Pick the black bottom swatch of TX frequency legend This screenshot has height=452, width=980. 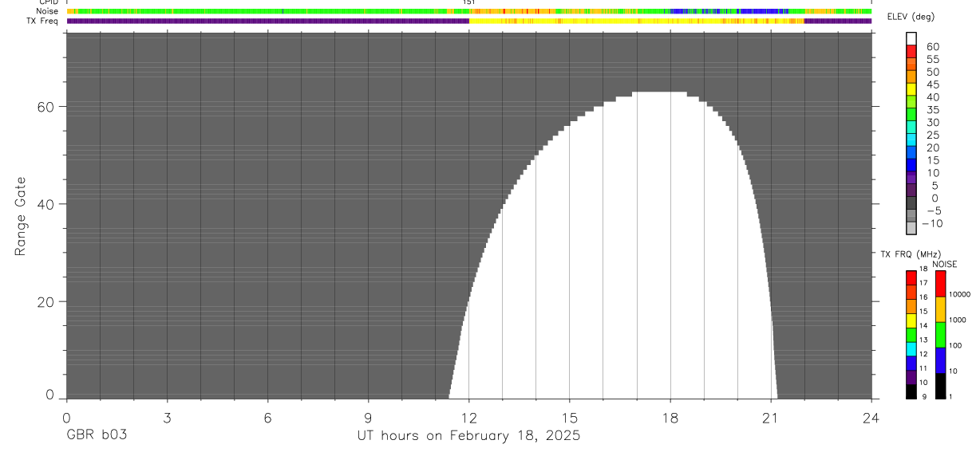pos(911,391)
